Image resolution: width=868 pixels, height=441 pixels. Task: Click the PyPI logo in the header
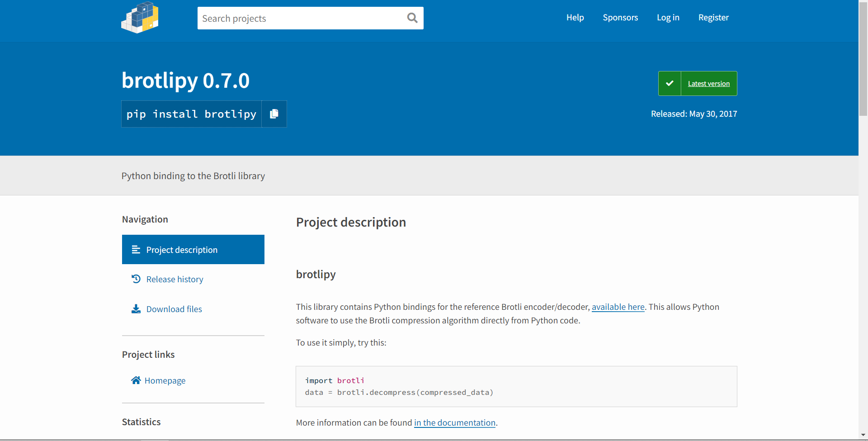coord(140,18)
